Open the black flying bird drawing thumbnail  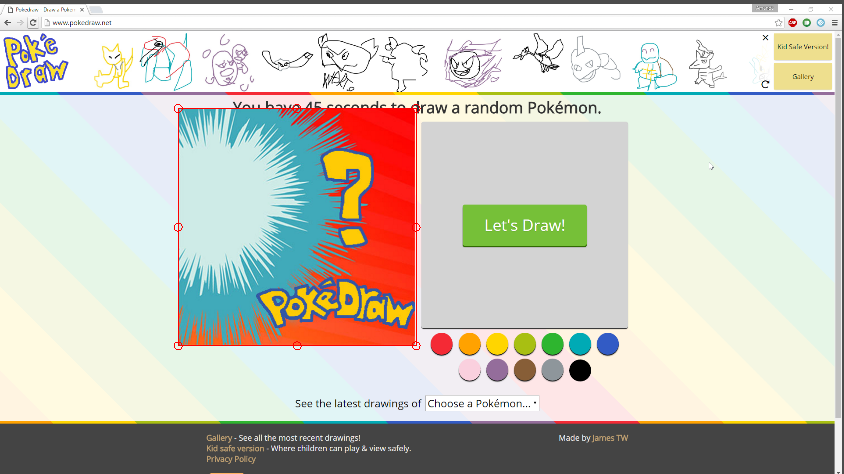(x=538, y=53)
